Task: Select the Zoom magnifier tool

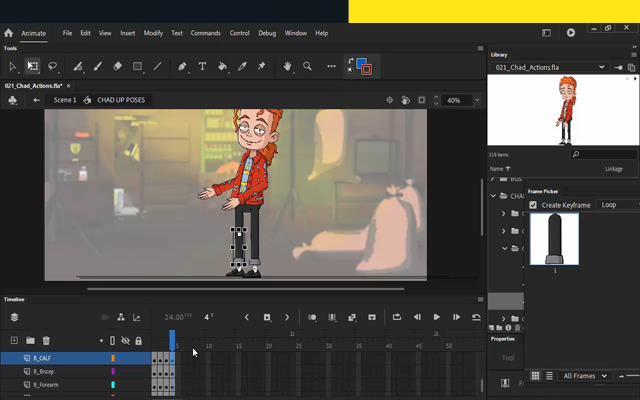Action: click(x=308, y=67)
